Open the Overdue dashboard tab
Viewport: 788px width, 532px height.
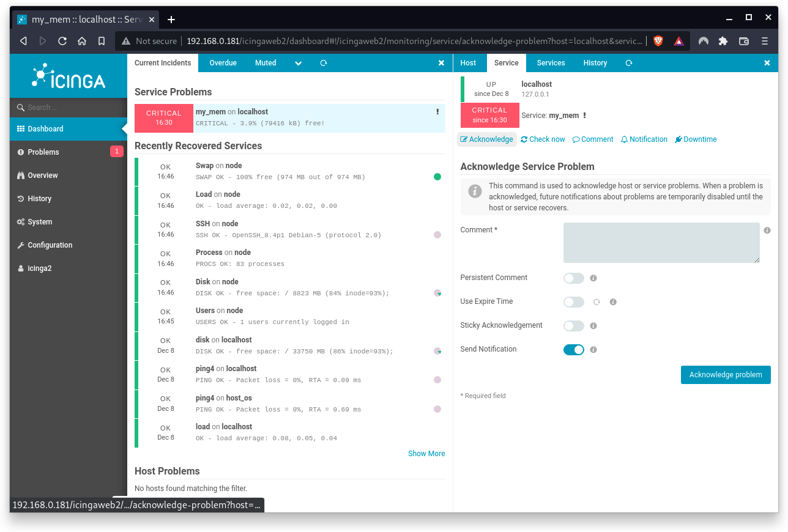(x=223, y=63)
